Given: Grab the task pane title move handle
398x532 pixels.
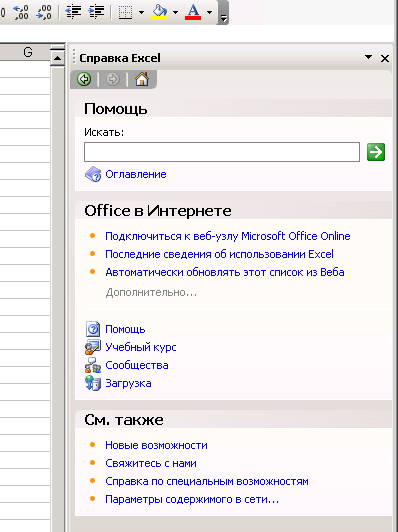Looking at the screenshot, I should [x=74, y=57].
